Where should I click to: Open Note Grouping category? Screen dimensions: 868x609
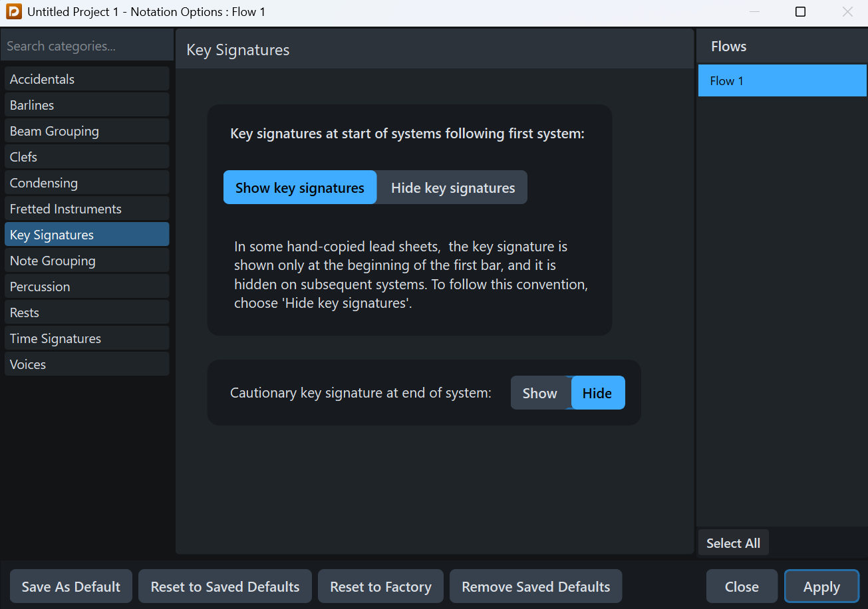point(86,261)
